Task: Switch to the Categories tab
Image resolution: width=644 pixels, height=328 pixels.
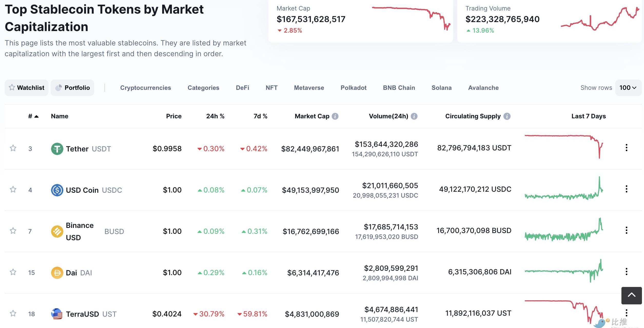Action: click(x=203, y=88)
